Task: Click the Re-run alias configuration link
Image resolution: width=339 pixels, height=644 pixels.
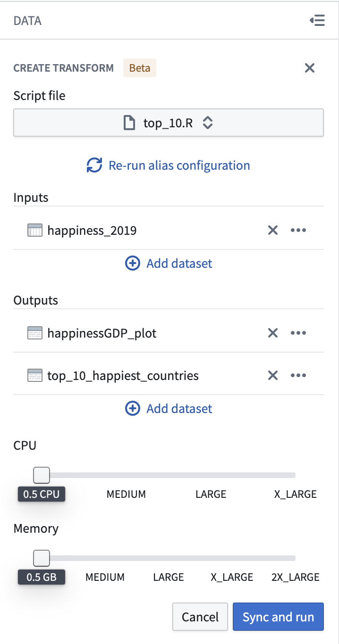Action: point(179,165)
